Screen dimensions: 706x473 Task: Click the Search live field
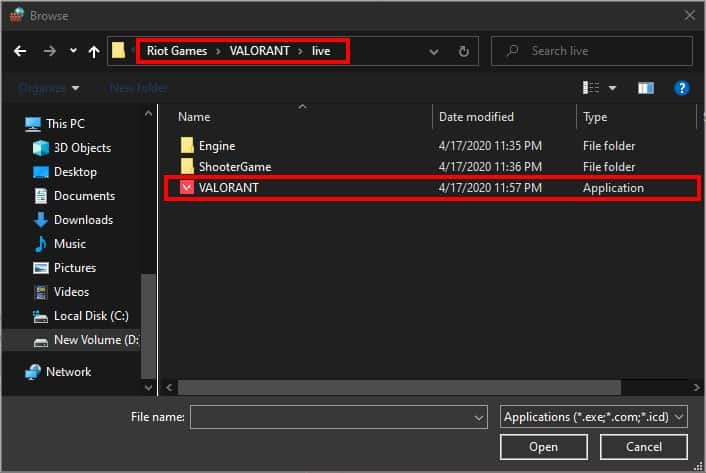tap(592, 51)
